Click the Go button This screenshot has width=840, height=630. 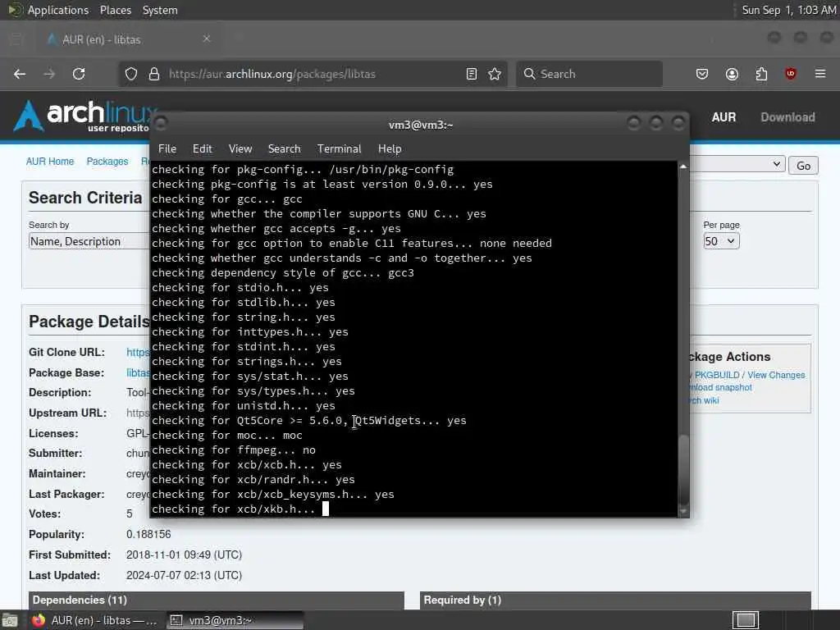803,166
